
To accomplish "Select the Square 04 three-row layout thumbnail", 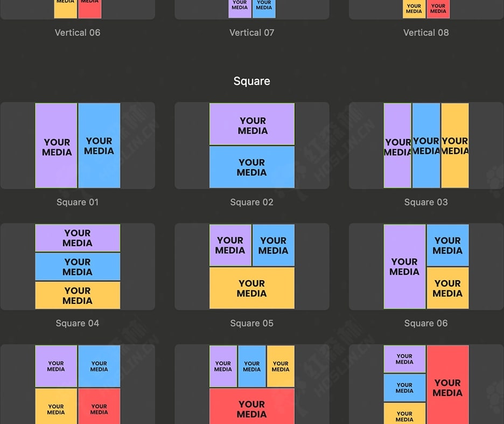I will click(78, 267).
